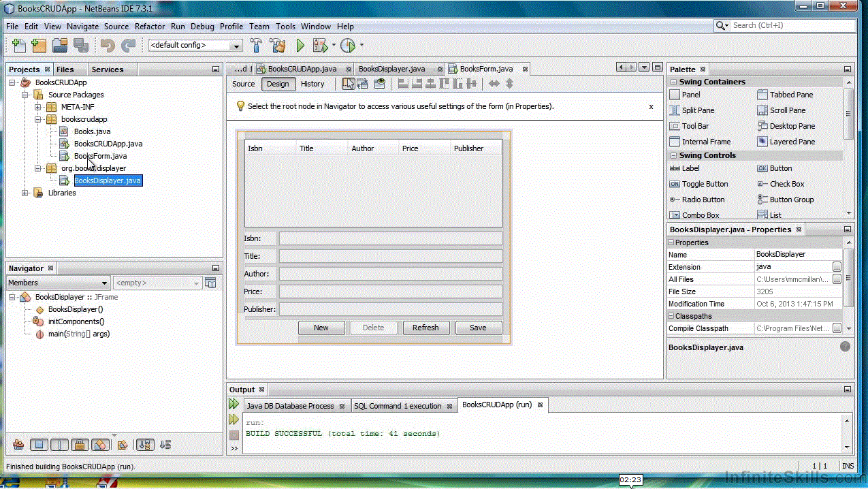Viewport: 868px width, 489px height.
Task: Activate Selection Mode in form designer toolbar
Action: [349, 84]
